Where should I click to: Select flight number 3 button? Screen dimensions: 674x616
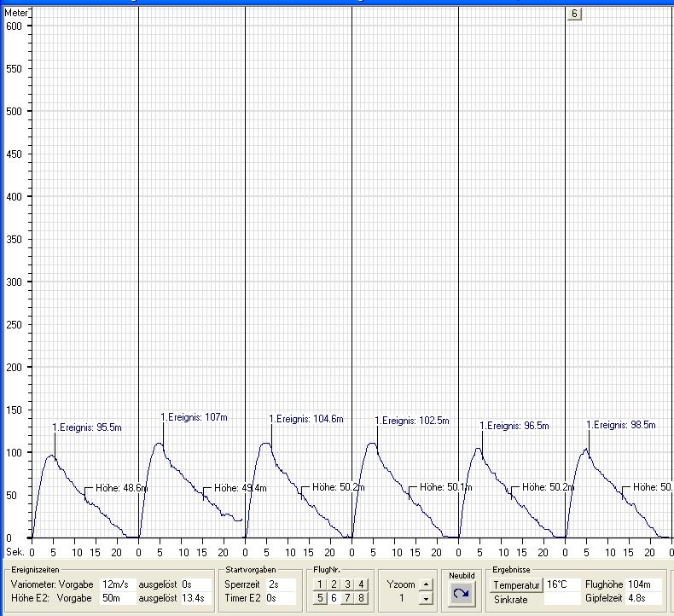pos(347,584)
